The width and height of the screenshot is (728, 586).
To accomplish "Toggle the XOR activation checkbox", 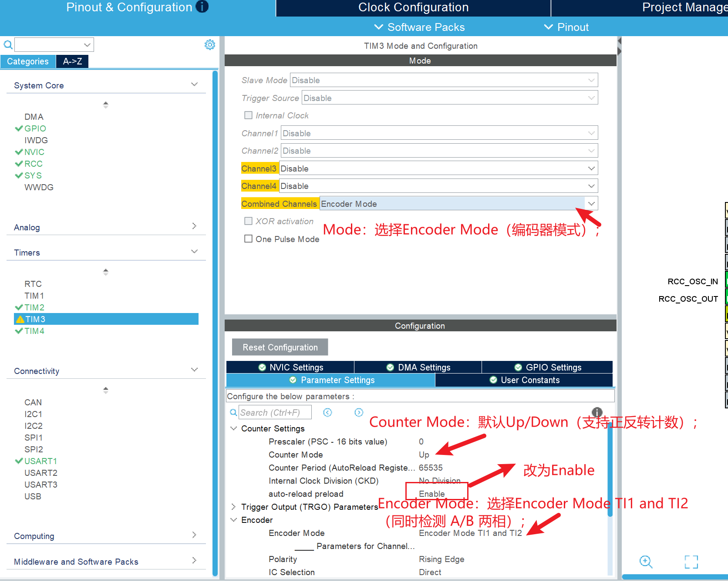I will point(248,221).
